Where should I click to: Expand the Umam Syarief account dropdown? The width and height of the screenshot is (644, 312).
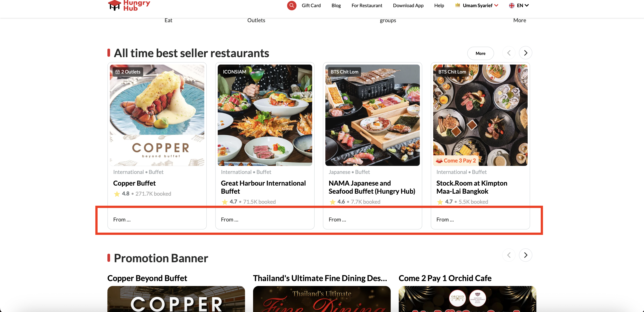tap(496, 6)
